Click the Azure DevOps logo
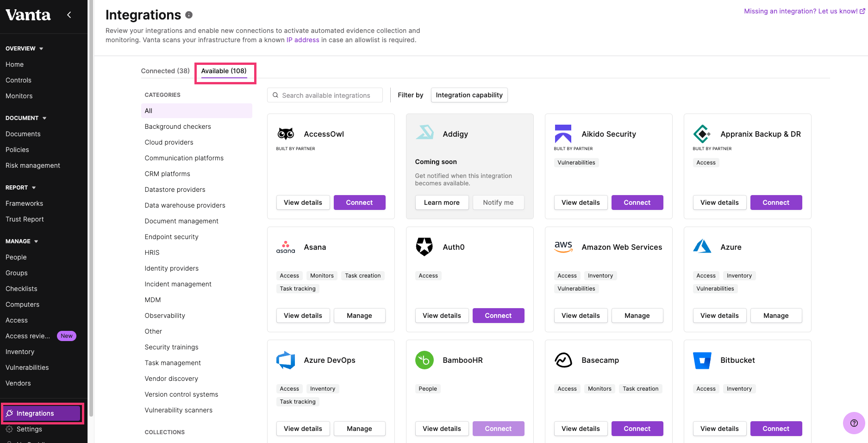This screenshot has width=868, height=443. pos(286,360)
